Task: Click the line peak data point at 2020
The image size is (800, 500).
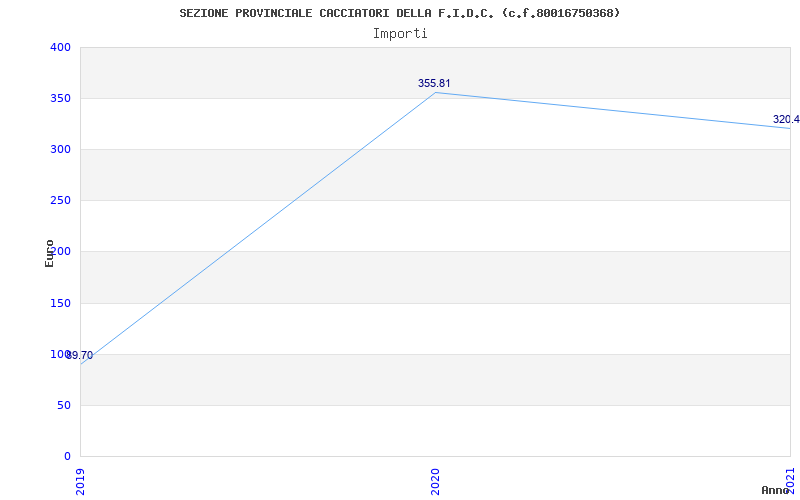Action: (435, 92)
